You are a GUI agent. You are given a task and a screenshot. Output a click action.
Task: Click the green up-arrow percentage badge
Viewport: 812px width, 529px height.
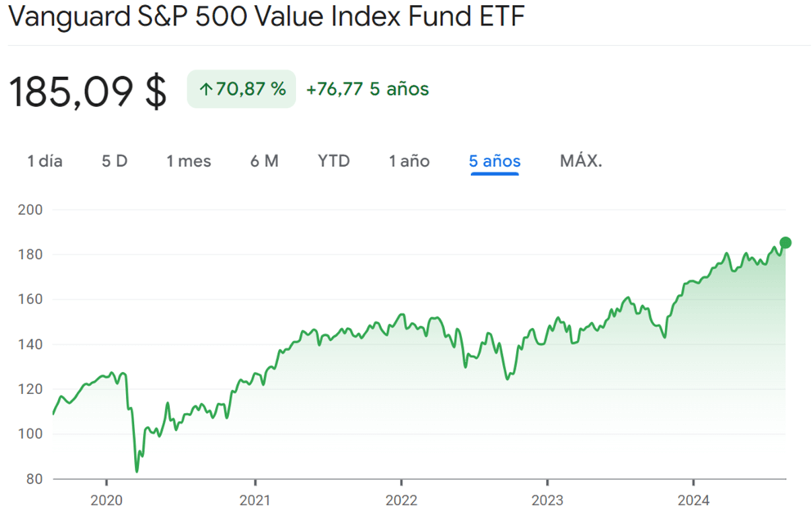coord(241,89)
